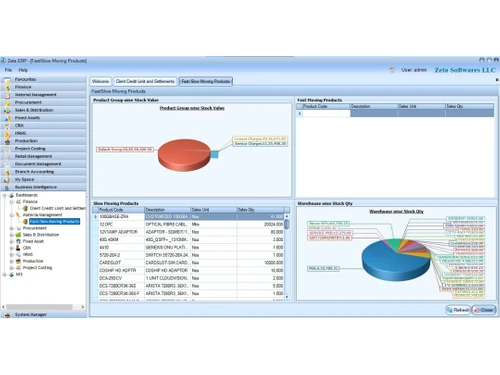Viewport: 500px width, 375px height.
Task: Click the HRMS module icon in the sidebar
Action: (7, 134)
